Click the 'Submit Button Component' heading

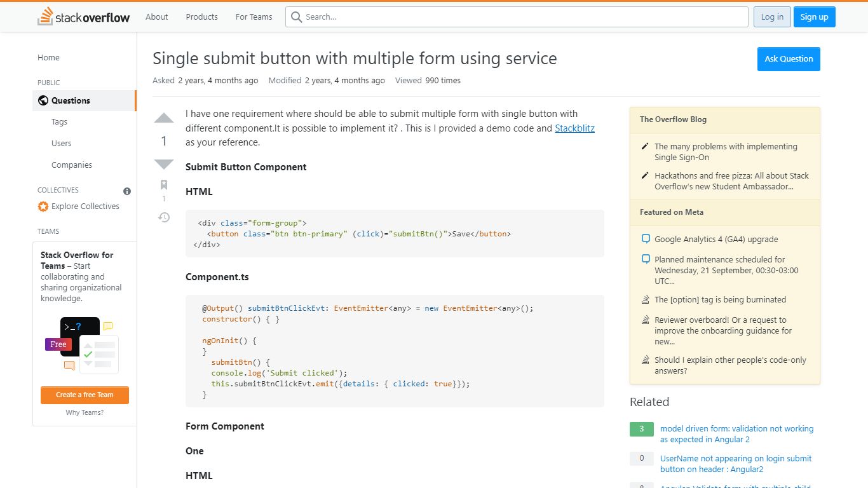[246, 167]
